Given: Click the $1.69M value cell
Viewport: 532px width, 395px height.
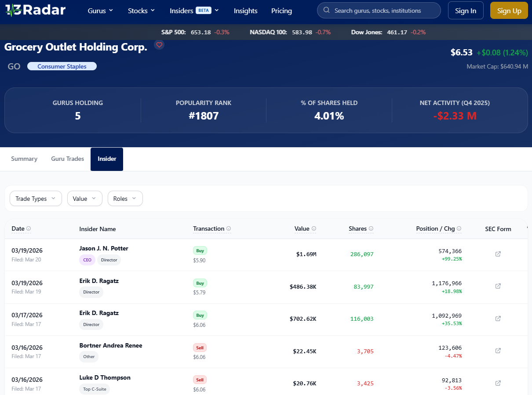Looking at the screenshot, I should click(x=306, y=254).
